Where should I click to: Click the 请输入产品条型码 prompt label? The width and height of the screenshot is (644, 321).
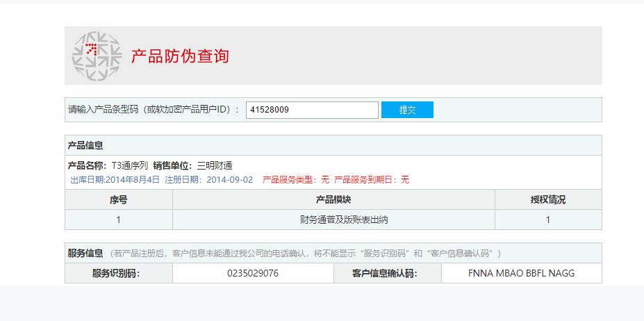[154, 110]
